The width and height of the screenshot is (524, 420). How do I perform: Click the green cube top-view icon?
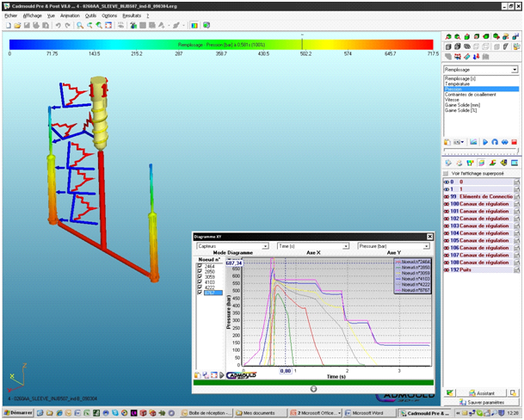pyautogui.click(x=467, y=36)
